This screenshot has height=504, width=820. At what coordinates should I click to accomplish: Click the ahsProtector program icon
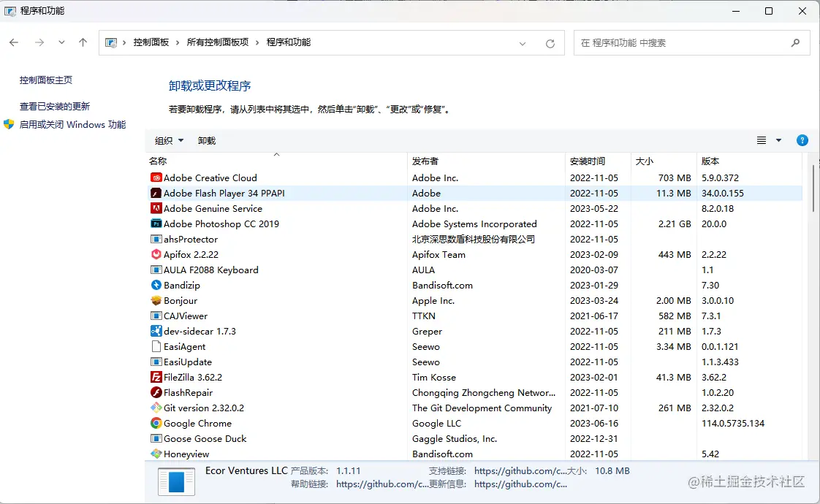[156, 239]
